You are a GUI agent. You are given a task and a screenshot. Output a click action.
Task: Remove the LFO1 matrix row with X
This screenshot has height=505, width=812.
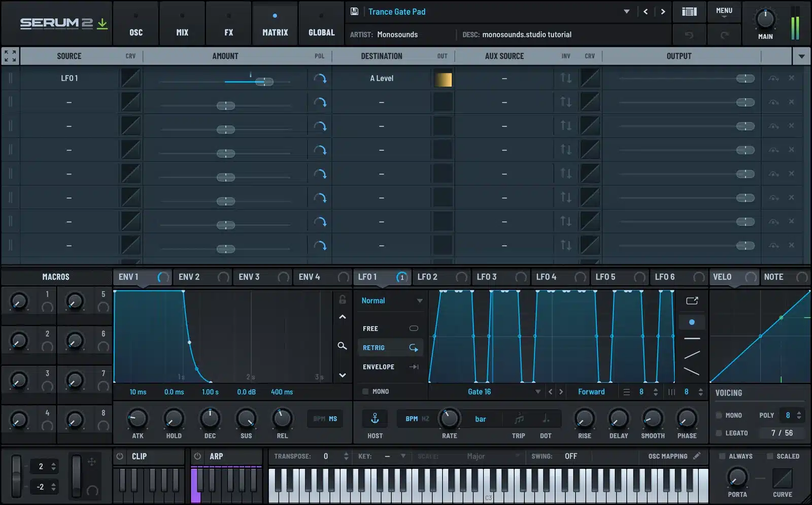791,78
